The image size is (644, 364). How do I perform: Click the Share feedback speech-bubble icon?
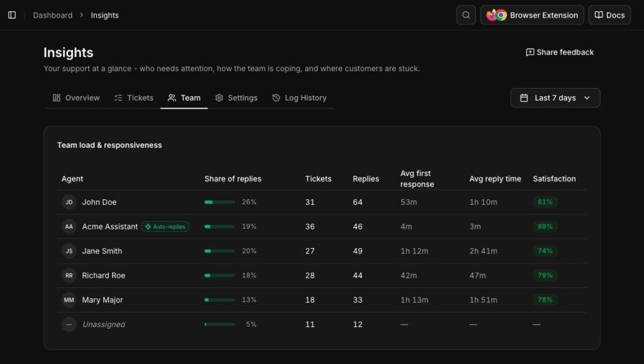click(530, 52)
